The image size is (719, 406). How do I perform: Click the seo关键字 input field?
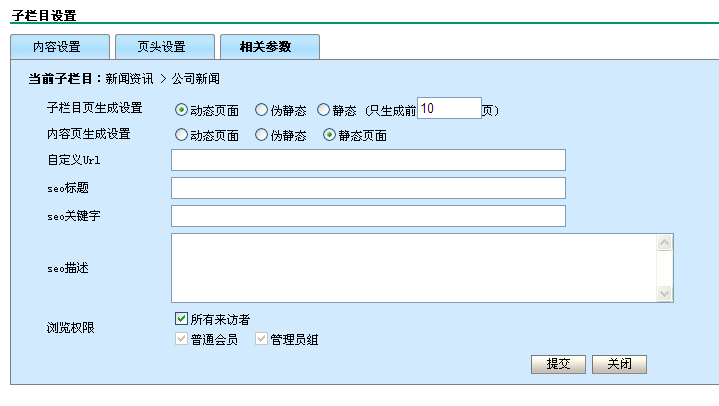pyautogui.click(x=368, y=216)
